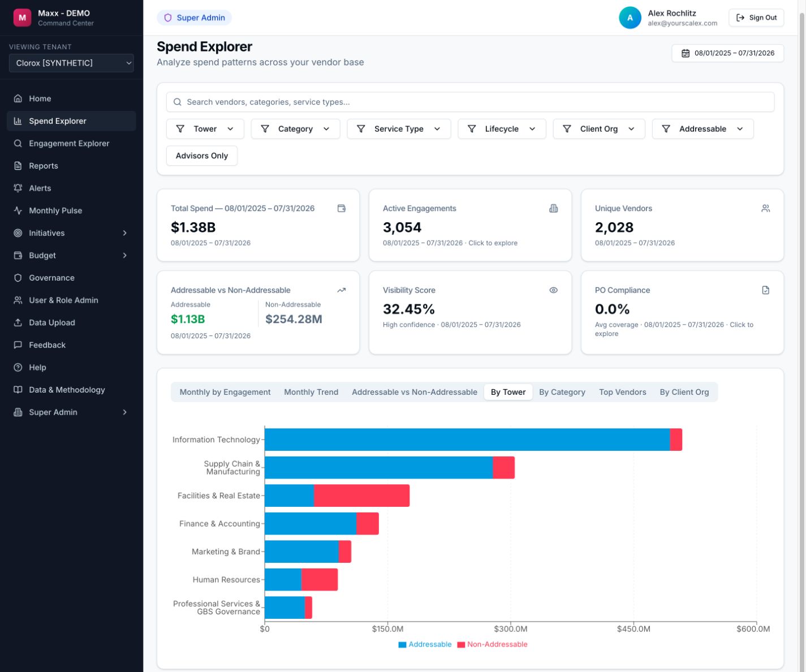Toggle Non-Addressable series in chart legend
The height and width of the screenshot is (672, 806).
point(493,644)
